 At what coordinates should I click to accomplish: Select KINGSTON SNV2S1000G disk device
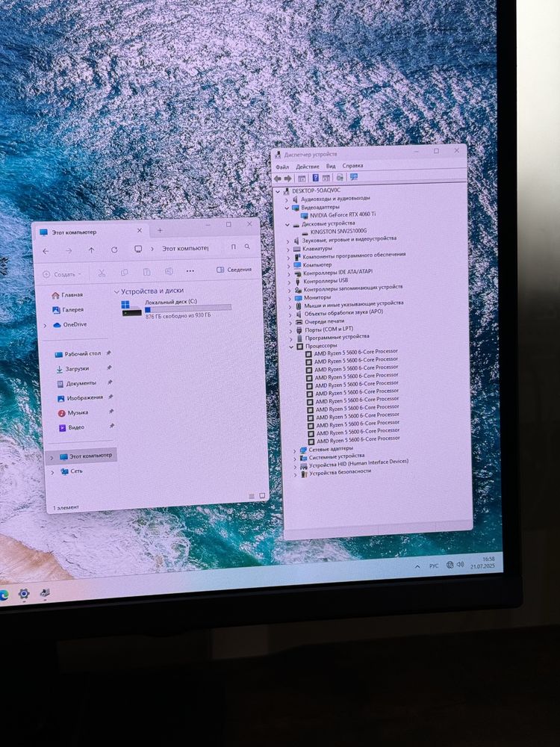point(338,231)
